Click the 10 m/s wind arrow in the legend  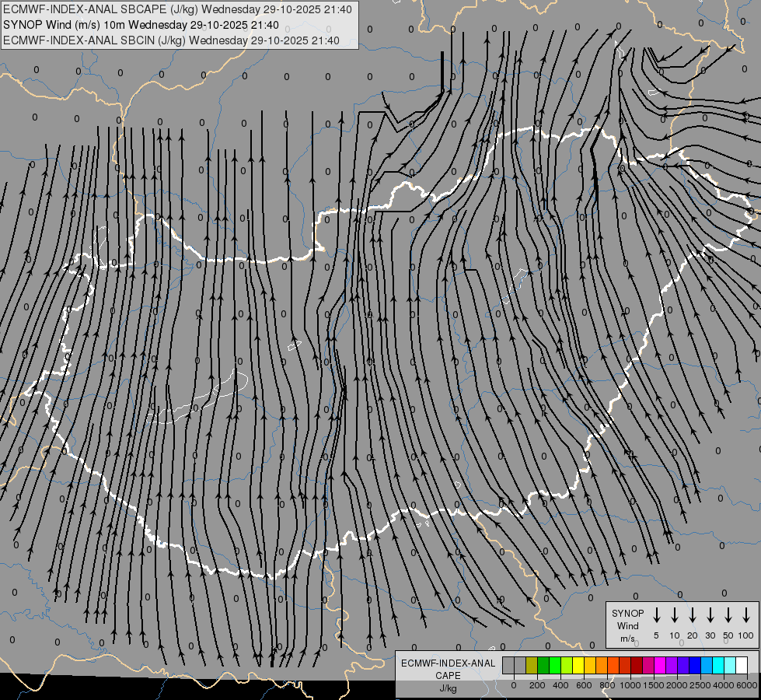coord(674,615)
